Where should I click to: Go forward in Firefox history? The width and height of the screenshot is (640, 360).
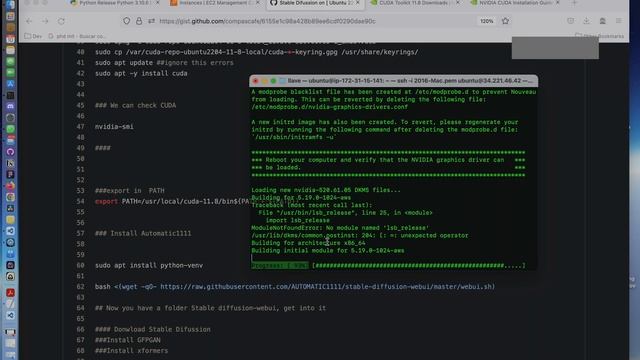pos(45,21)
